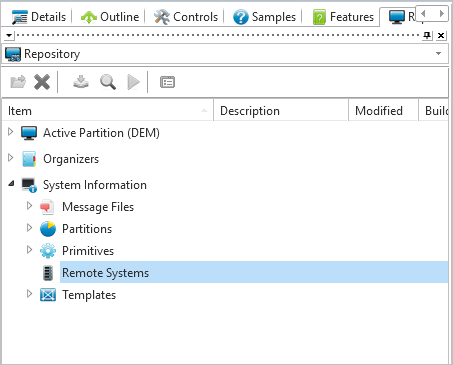Image resolution: width=453 pixels, height=365 pixels.
Task: Expand the Organizers tree node
Action: (x=11, y=157)
